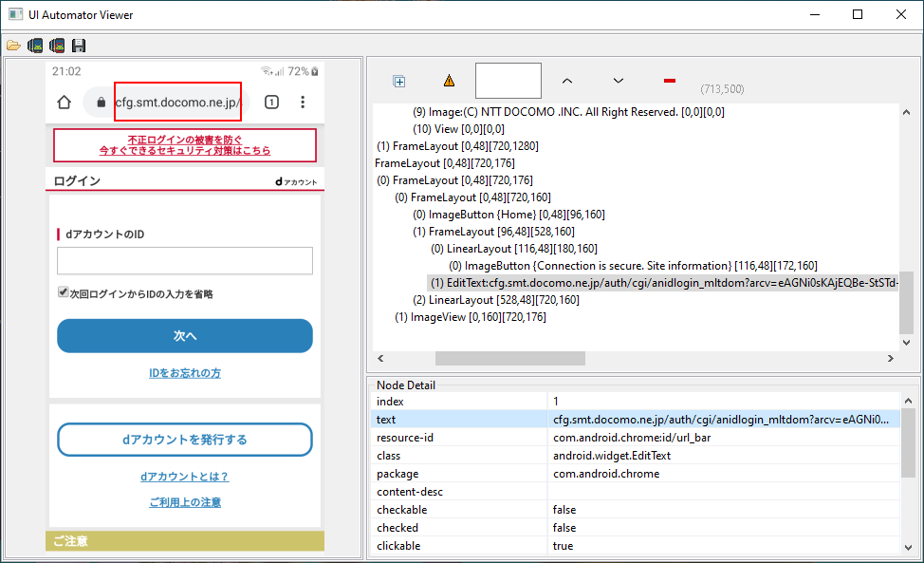Click the dアカウントのID input field
Screen dimensions: 924x563
tap(185, 260)
